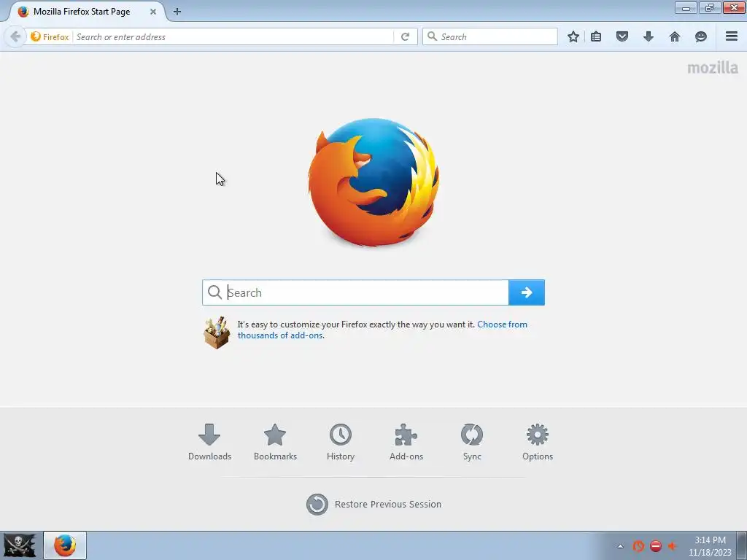This screenshot has width=747, height=560.
Task: Submit search with the blue arrow button
Action: 527,292
